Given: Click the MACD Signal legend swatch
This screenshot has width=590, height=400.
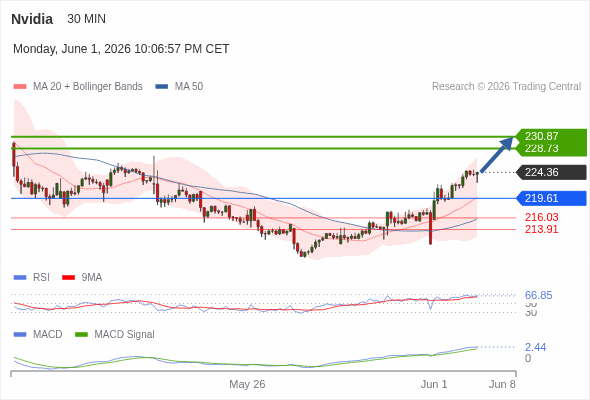Looking at the screenshot, I should point(81,335).
